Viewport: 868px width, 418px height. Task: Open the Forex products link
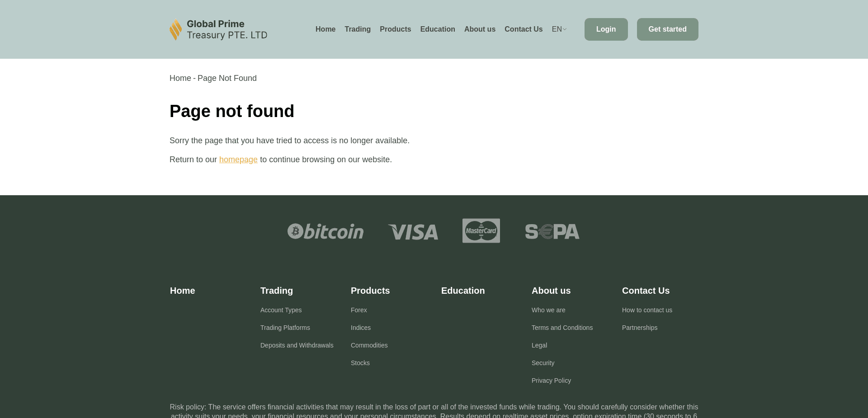(359, 310)
